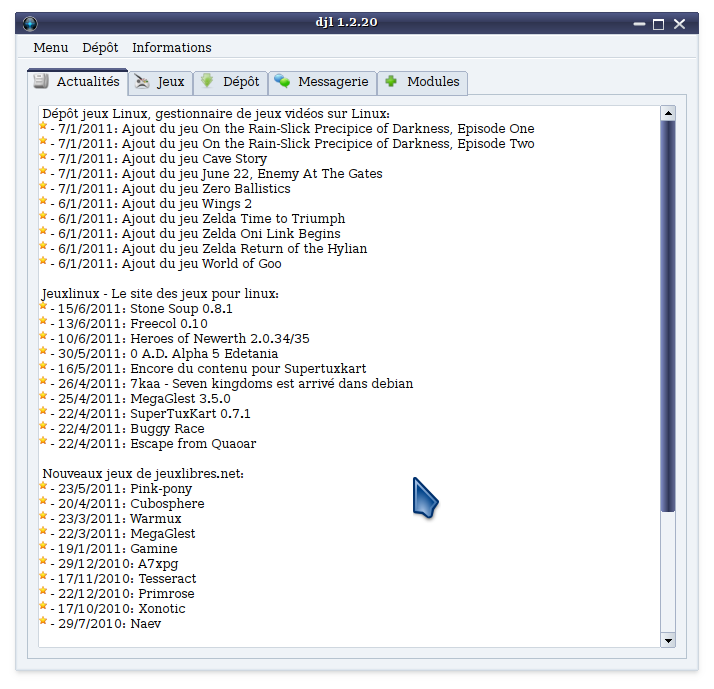Click the star next to Zelda Oni Link Begins

tap(43, 231)
